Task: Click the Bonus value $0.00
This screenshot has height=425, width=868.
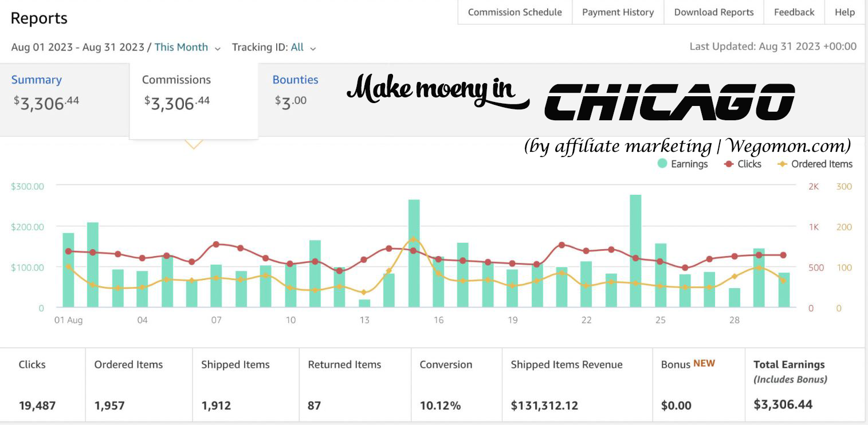Action: tap(676, 406)
